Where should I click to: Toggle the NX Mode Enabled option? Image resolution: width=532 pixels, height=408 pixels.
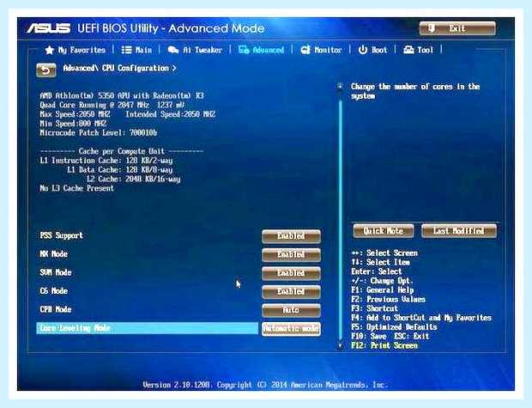click(x=291, y=254)
